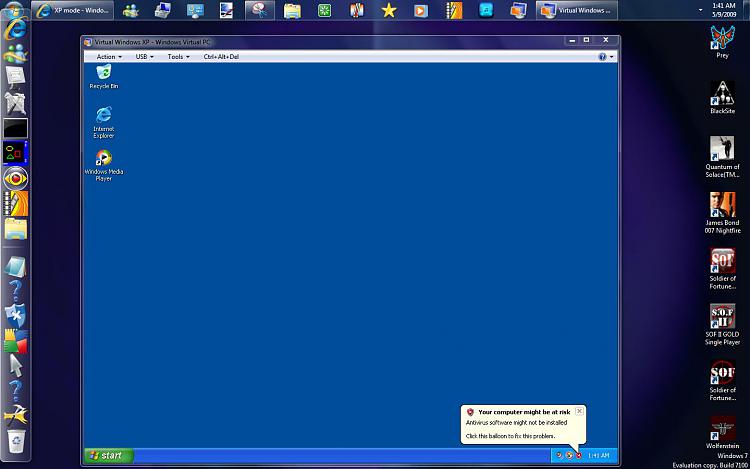Image resolution: width=750 pixels, height=469 pixels.
Task: Click the shield with X icon in sidebar
Action: click(15, 316)
